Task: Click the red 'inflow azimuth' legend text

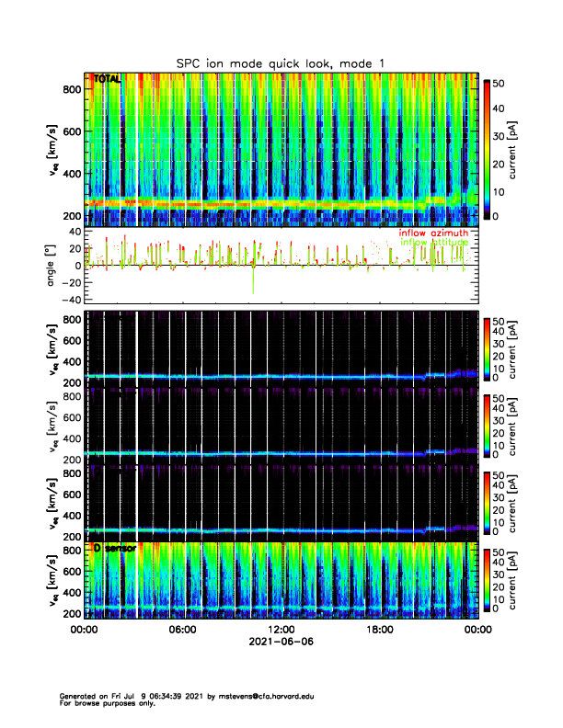Action: tap(432, 233)
